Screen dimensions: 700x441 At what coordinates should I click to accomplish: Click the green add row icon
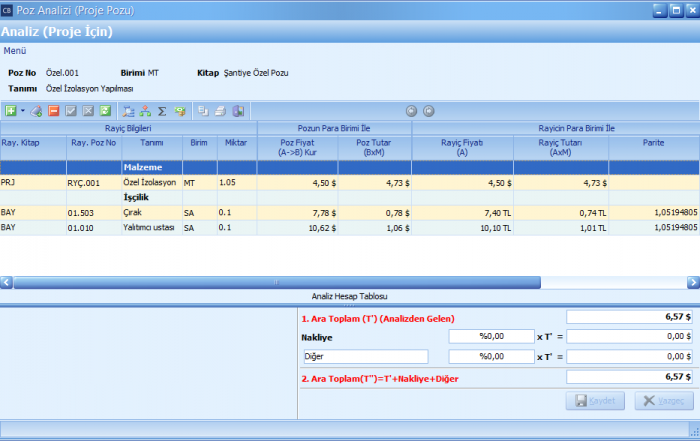11,111
